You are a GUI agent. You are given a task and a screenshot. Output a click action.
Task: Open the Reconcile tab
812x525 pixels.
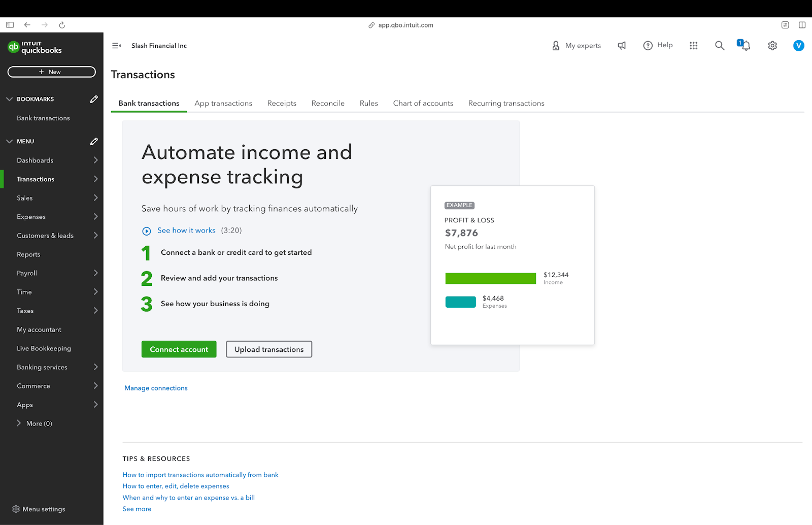(x=328, y=103)
